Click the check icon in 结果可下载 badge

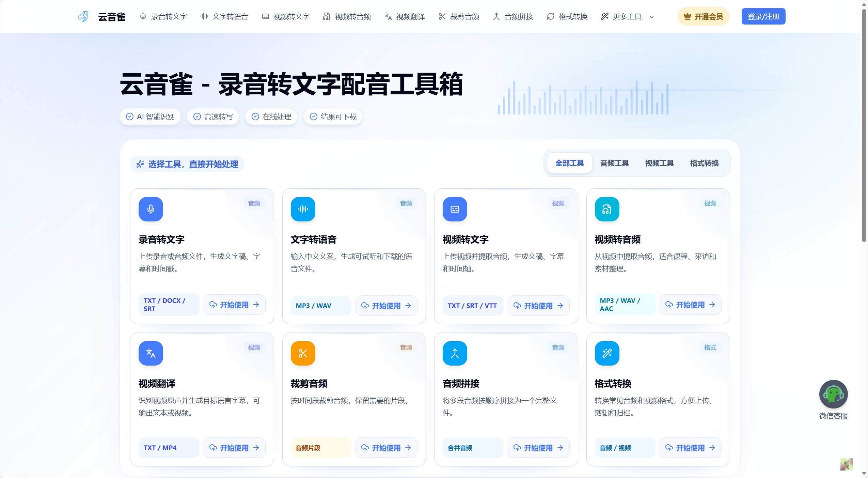click(x=314, y=117)
